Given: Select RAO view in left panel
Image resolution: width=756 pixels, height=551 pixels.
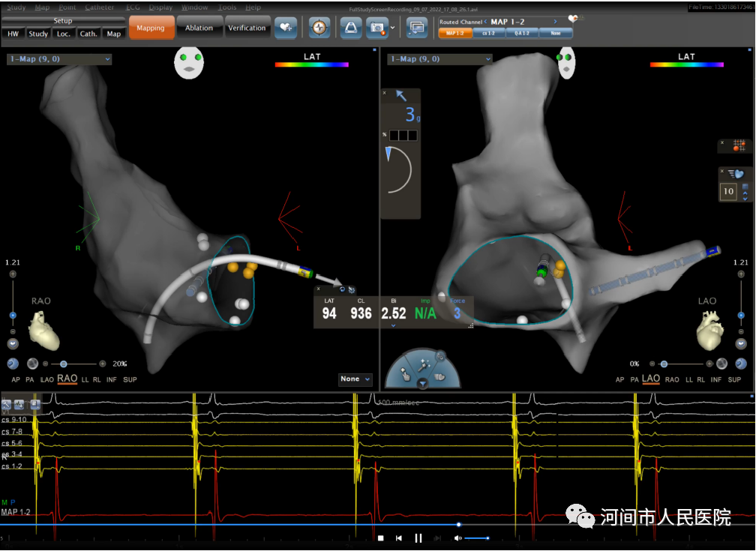Looking at the screenshot, I should (x=67, y=379).
